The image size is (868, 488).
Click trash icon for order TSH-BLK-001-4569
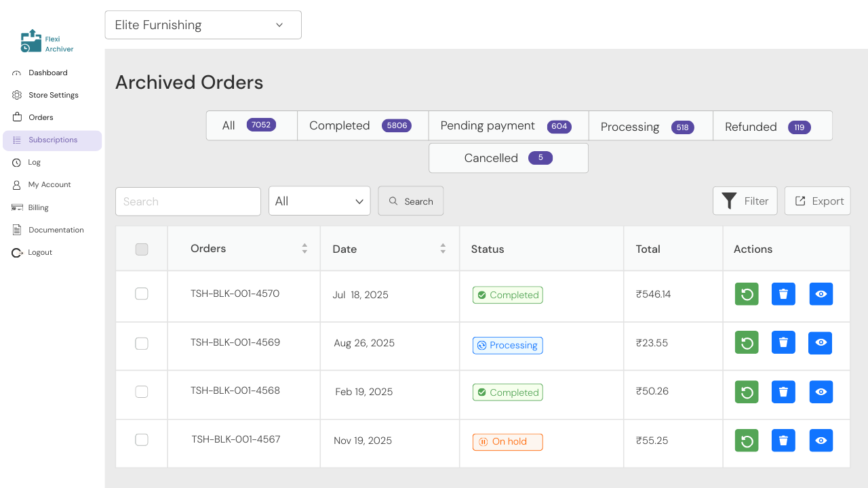(783, 343)
